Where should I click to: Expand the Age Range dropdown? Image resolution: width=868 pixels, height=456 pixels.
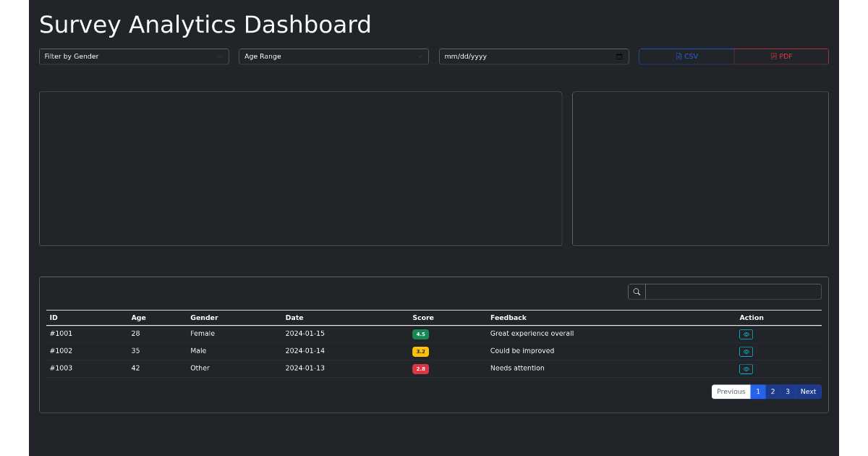pos(333,56)
